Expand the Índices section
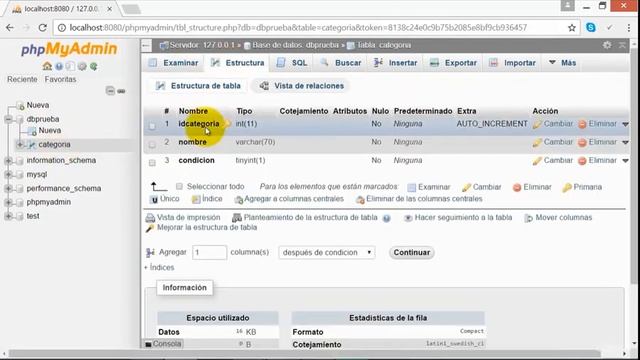 click(x=159, y=267)
